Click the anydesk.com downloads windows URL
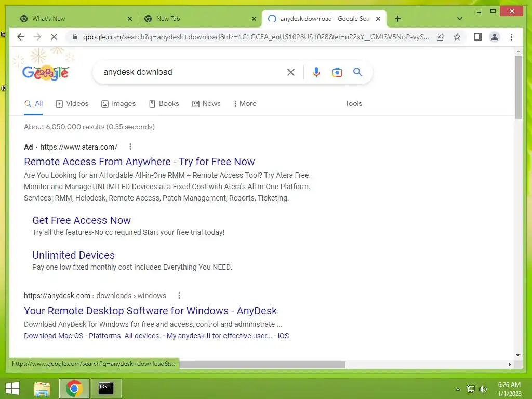This screenshot has width=532, height=399. tap(95, 296)
